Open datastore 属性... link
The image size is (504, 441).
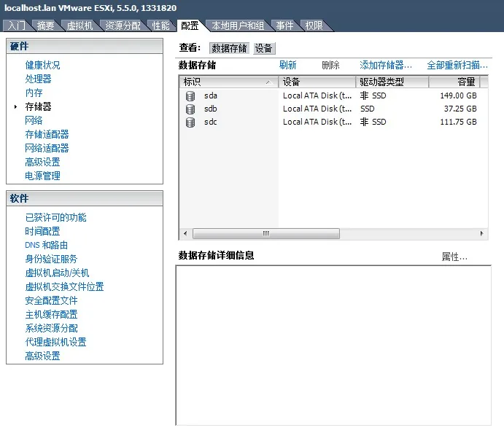[454, 257]
